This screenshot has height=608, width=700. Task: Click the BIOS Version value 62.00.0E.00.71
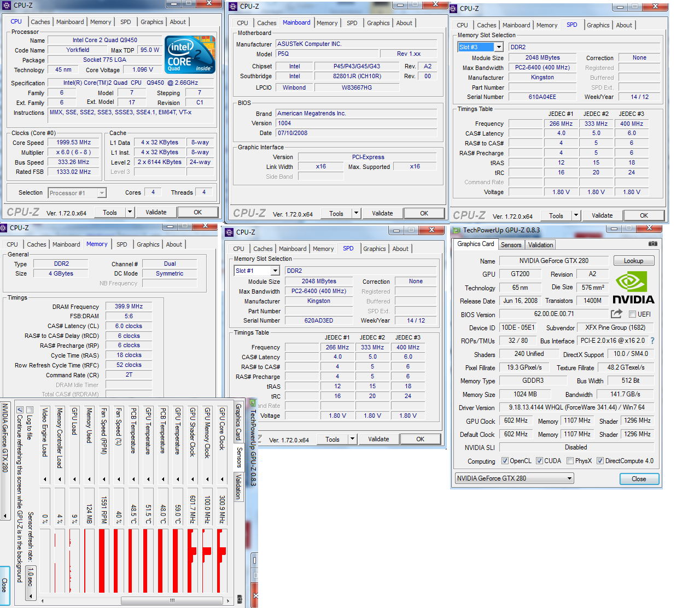point(554,314)
